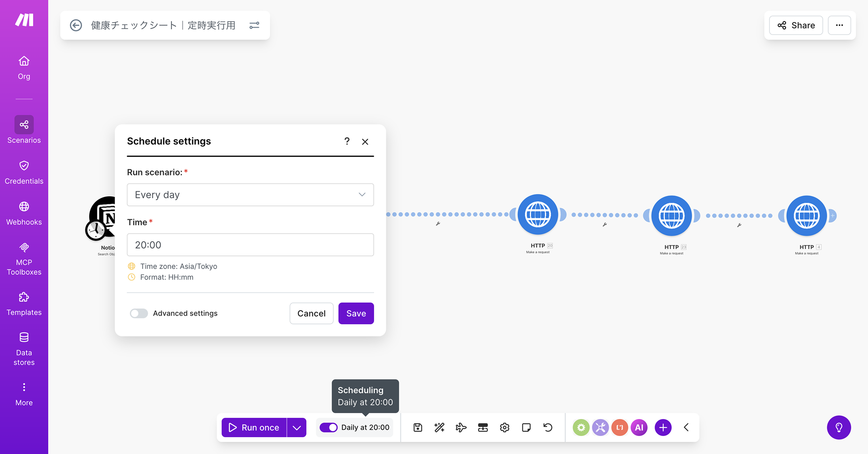This screenshot has width=868, height=454.
Task: Expand the Run scenario dropdown
Action: pos(250,195)
